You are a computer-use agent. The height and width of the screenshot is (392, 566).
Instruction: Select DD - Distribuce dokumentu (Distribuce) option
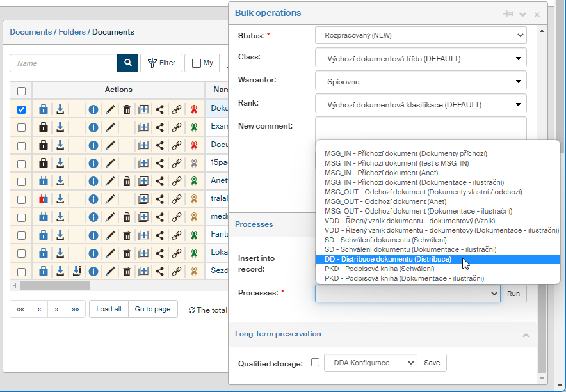pyautogui.click(x=388, y=260)
